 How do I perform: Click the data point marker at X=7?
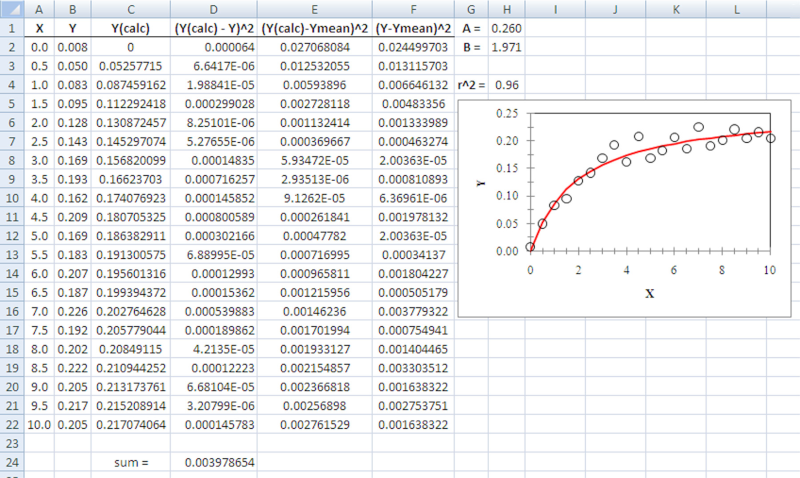point(698,127)
